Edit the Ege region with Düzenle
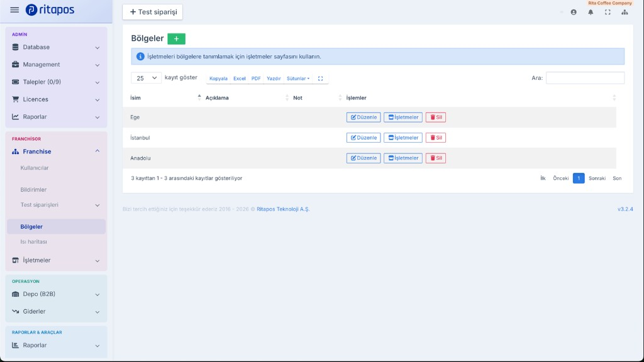This screenshot has height=362, width=644. (364, 118)
